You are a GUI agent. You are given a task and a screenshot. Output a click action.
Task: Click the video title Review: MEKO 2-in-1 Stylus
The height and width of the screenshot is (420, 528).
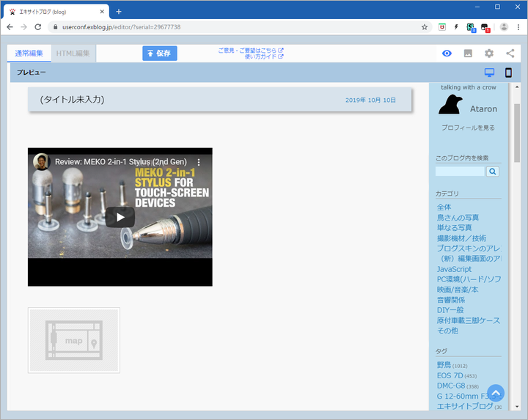pyautogui.click(x=121, y=162)
